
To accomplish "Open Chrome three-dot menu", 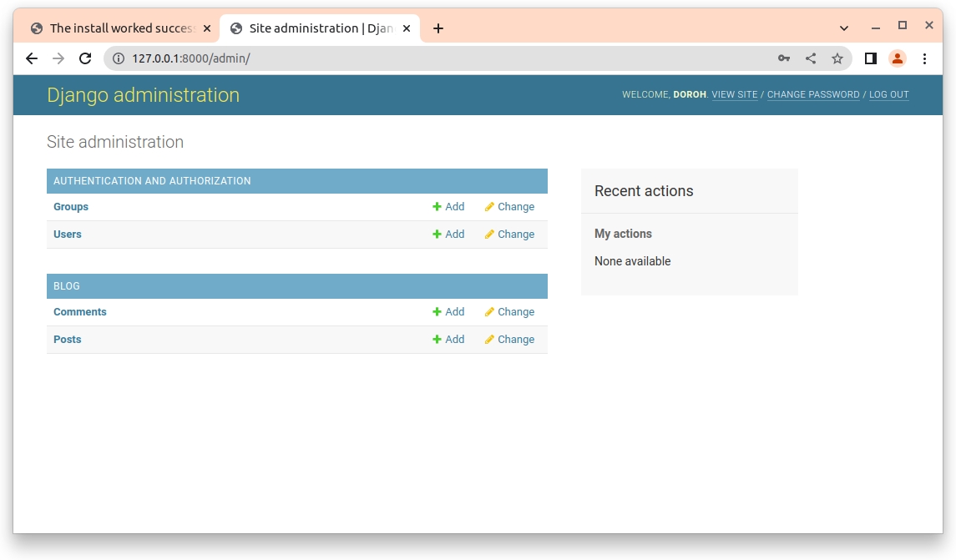I will tap(924, 58).
